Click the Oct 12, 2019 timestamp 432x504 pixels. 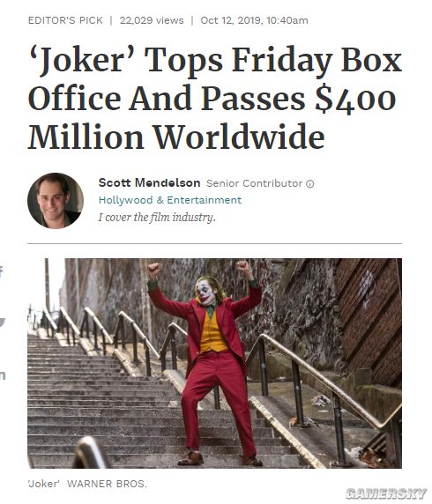(254, 20)
